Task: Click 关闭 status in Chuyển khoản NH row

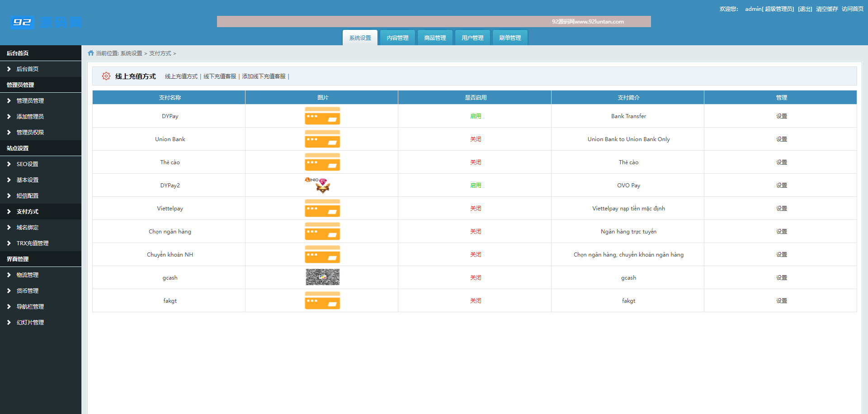Action: coord(476,254)
